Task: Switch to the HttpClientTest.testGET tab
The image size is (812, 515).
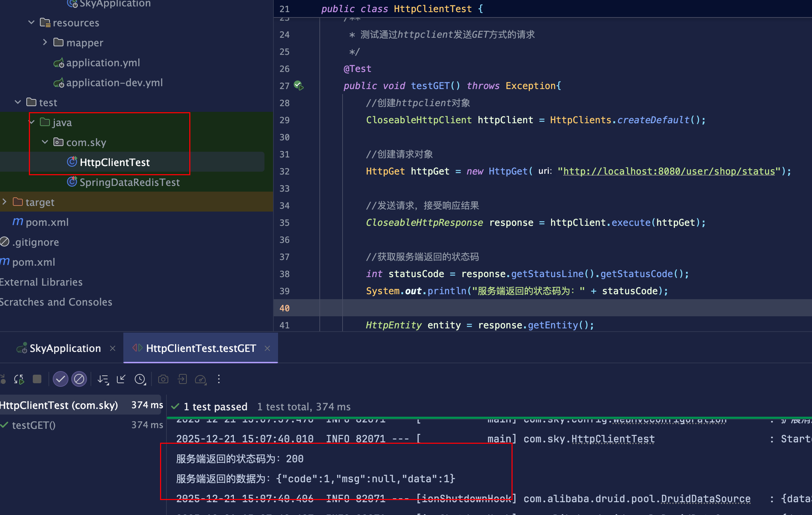Action: (x=201, y=348)
